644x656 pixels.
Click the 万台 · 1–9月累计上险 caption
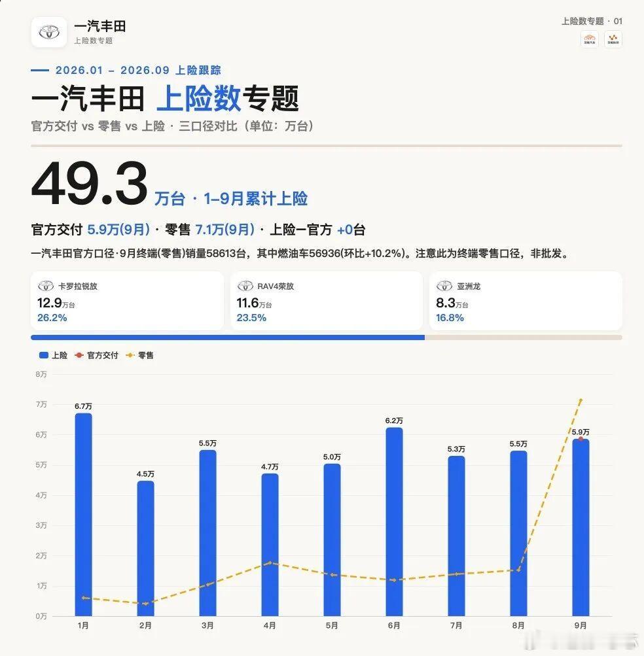click(x=231, y=198)
